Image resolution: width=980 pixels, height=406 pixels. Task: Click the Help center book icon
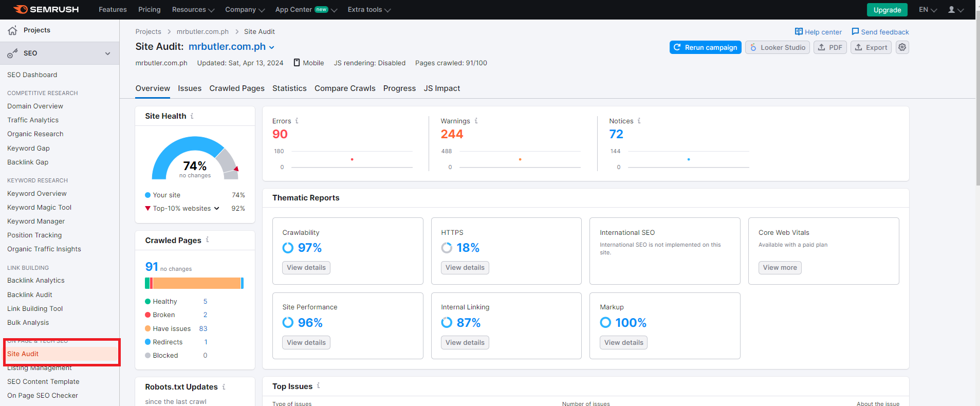[x=799, y=32]
